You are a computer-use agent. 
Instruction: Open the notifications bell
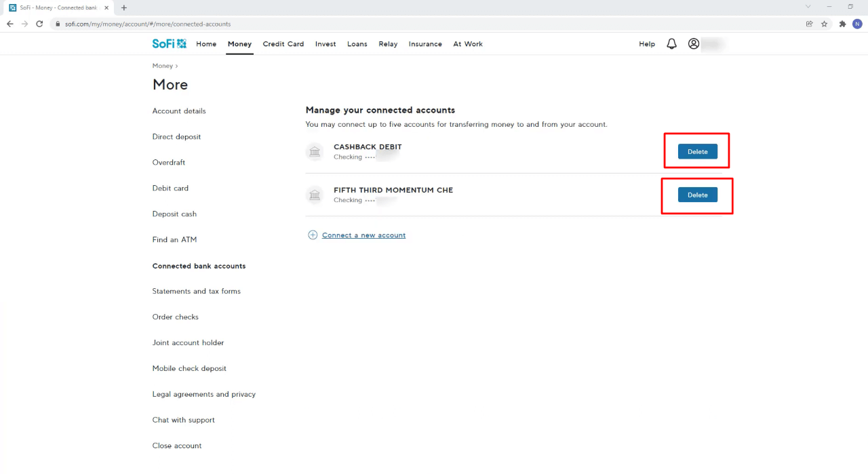(671, 43)
